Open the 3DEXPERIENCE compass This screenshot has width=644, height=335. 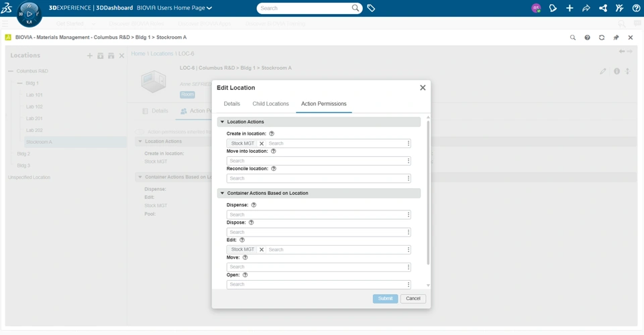click(x=29, y=14)
